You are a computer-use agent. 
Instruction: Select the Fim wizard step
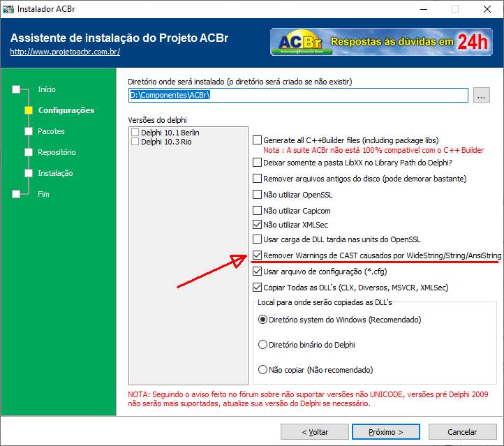pyautogui.click(x=43, y=194)
